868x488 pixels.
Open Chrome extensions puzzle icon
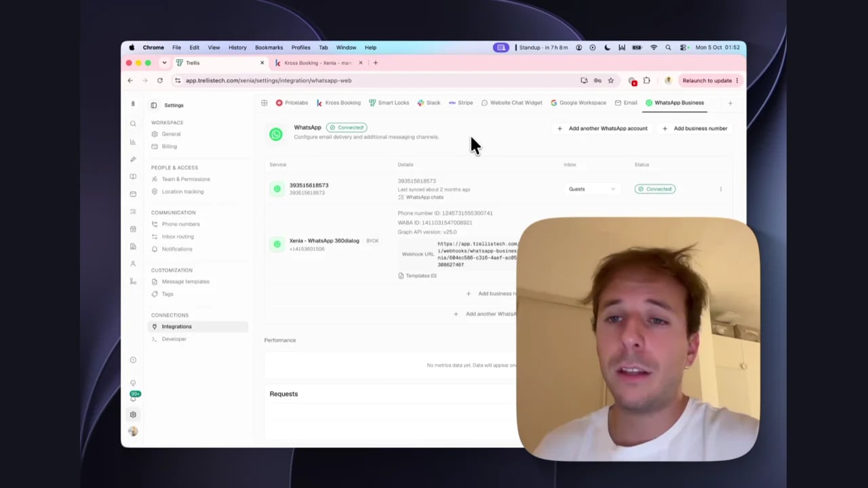[646, 81]
